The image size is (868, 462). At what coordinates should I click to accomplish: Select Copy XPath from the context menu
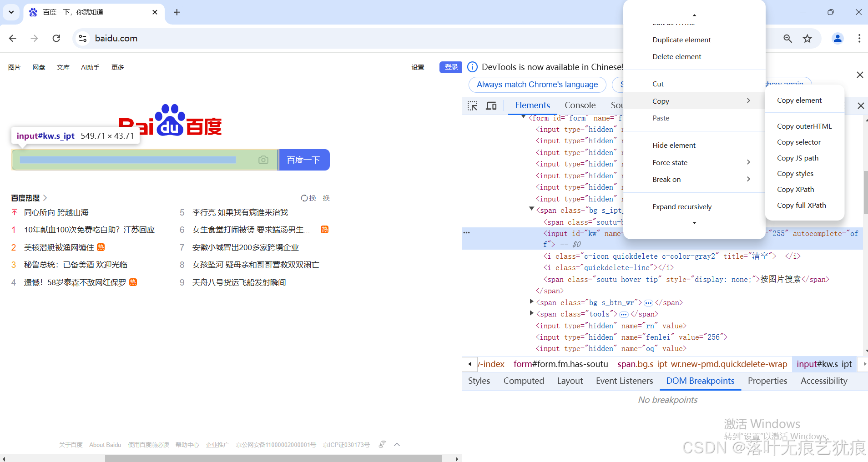pos(795,189)
